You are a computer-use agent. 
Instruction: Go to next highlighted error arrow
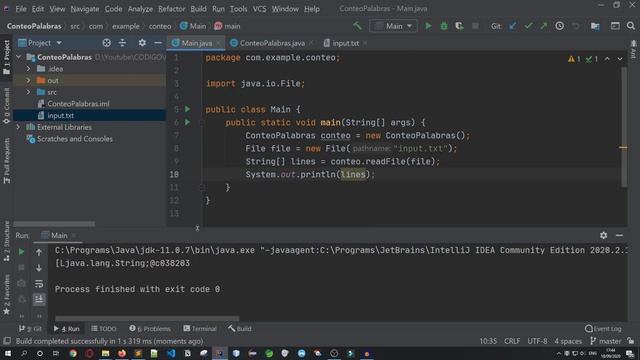point(620,59)
